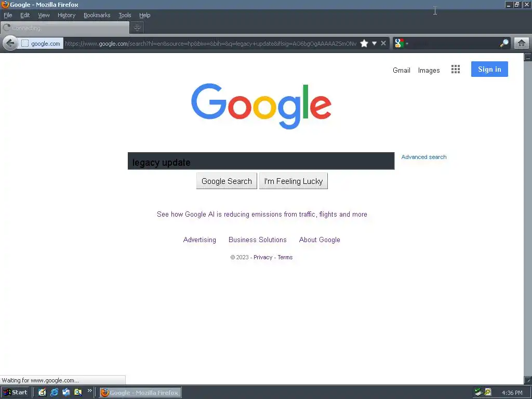Click the 4:36 PM taskbar clock
This screenshot has width=532, height=399.
coord(512,393)
